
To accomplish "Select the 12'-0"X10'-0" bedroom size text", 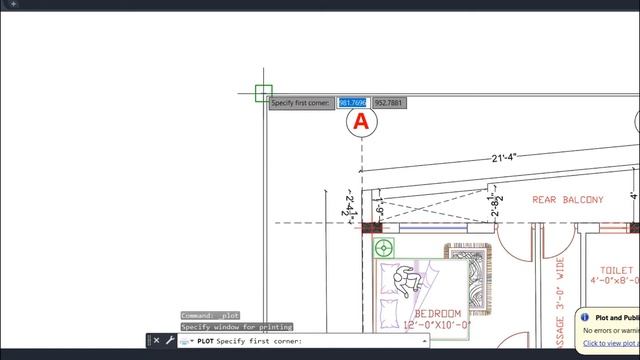I will point(437,325).
